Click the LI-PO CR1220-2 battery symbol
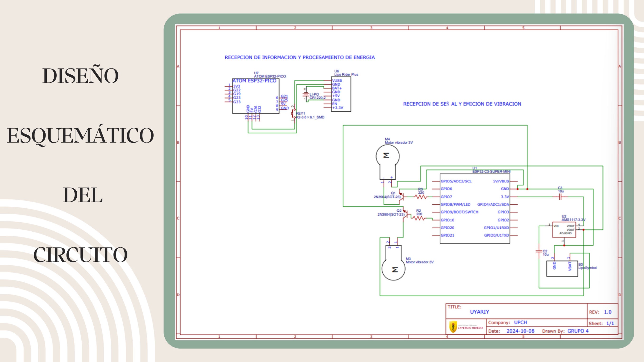 pos(305,94)
